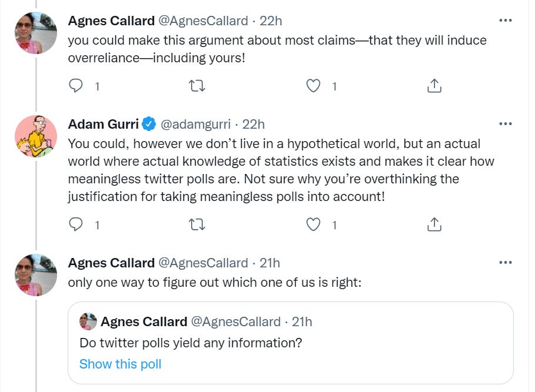The width and height of the screenshot is (535, 392).
Task: Like Agnes Callard's overreliance tweet
Action: [314, 86]
